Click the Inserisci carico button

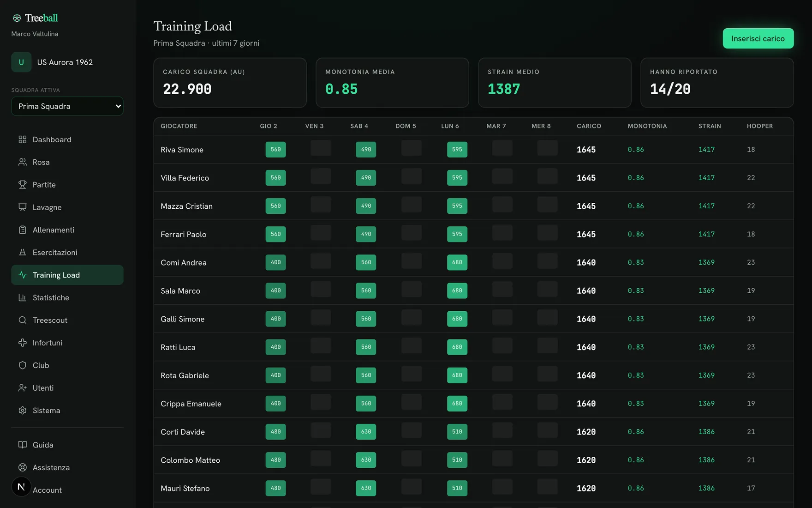pyautogui.click(x=758, y=38)
